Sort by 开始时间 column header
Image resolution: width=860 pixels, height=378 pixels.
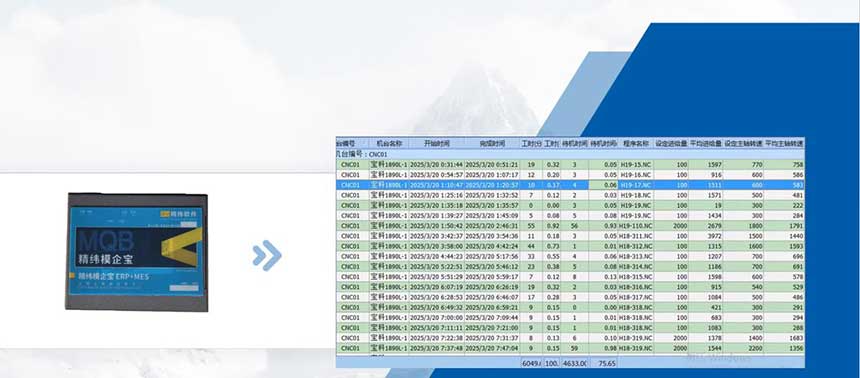(436, 144)
